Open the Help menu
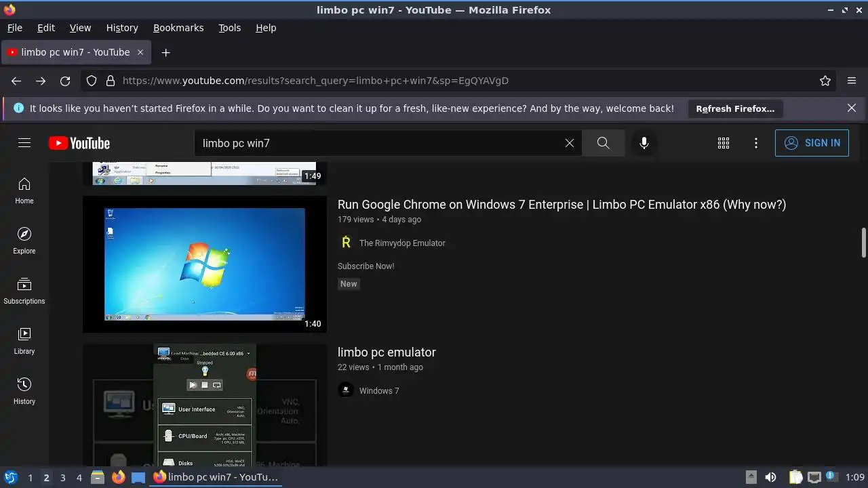 266,28
